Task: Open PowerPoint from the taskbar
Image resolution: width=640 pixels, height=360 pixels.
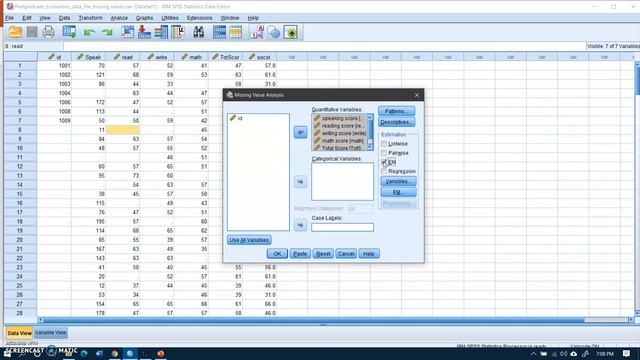Action: (161, 353)
